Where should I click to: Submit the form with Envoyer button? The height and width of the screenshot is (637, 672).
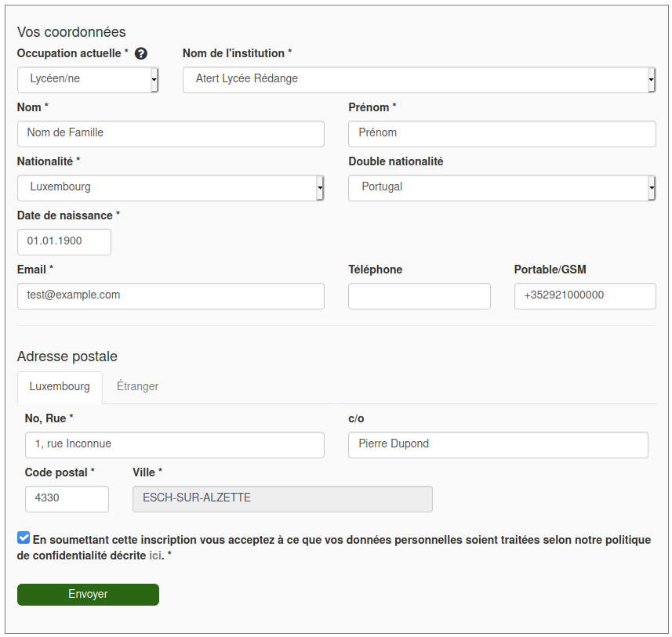pyautogui.click(x=88, y=595)
